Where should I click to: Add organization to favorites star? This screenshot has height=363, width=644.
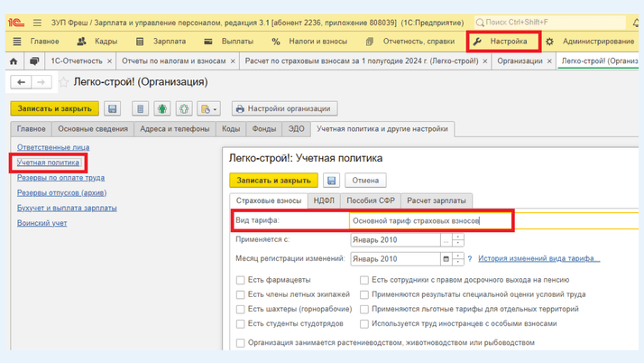pos(64,82)
